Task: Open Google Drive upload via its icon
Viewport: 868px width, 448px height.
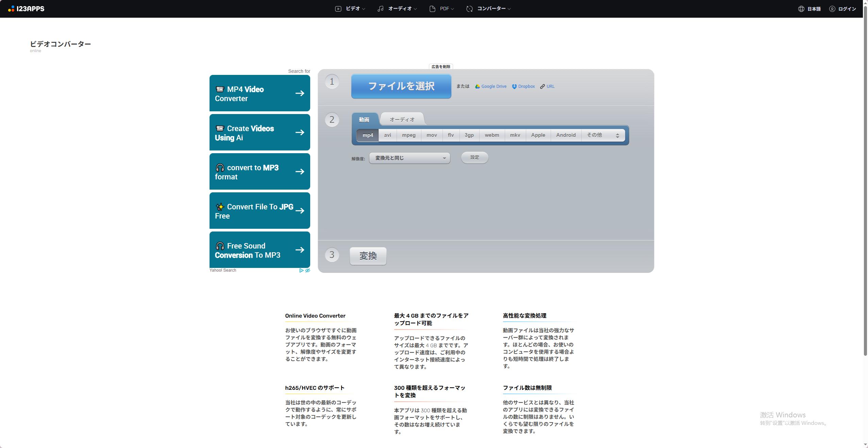Action: [x=478, y=86]
